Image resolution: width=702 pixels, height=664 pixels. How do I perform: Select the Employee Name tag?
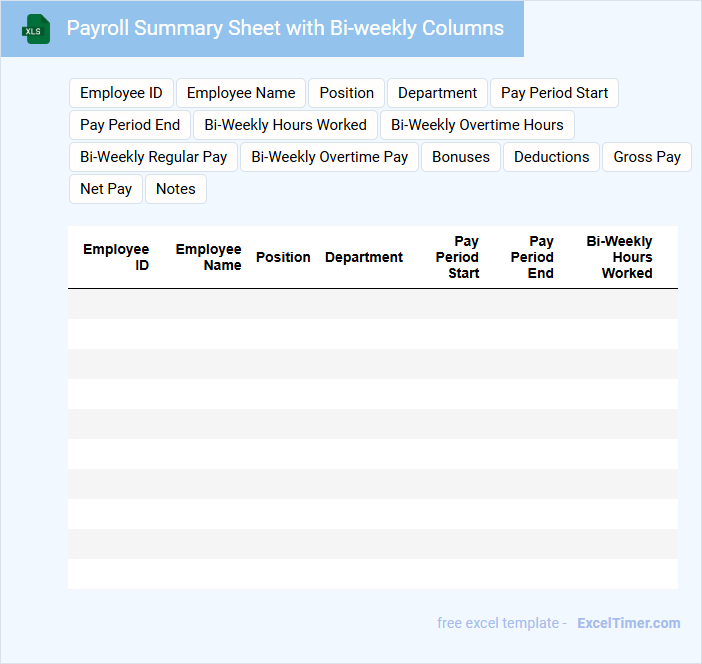coord(241,93)
